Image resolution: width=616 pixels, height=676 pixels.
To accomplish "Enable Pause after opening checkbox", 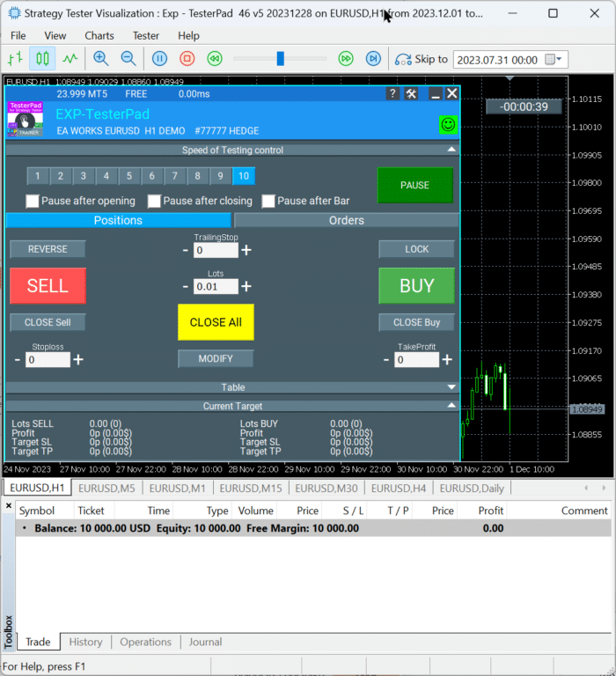I will [x=33, y=201].
